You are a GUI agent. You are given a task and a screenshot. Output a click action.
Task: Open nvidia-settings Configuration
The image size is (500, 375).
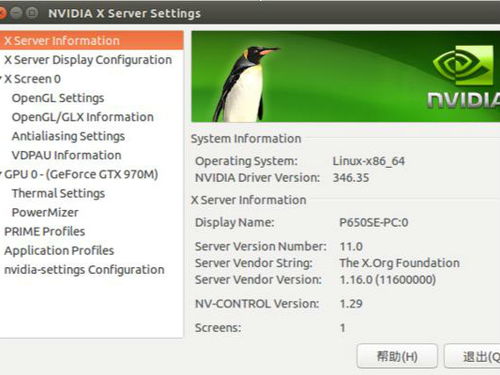point(84,270)
